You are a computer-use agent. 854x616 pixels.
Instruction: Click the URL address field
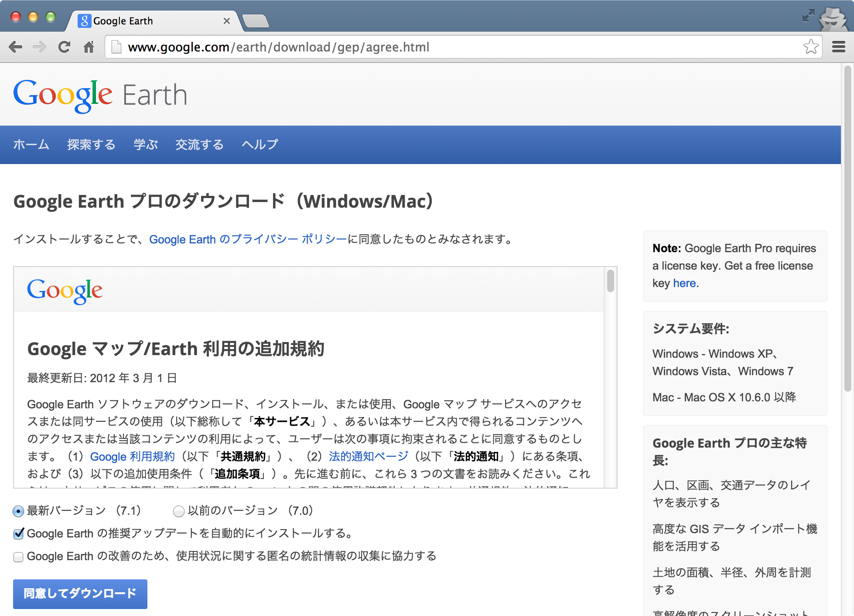click(x=462, y=47)
